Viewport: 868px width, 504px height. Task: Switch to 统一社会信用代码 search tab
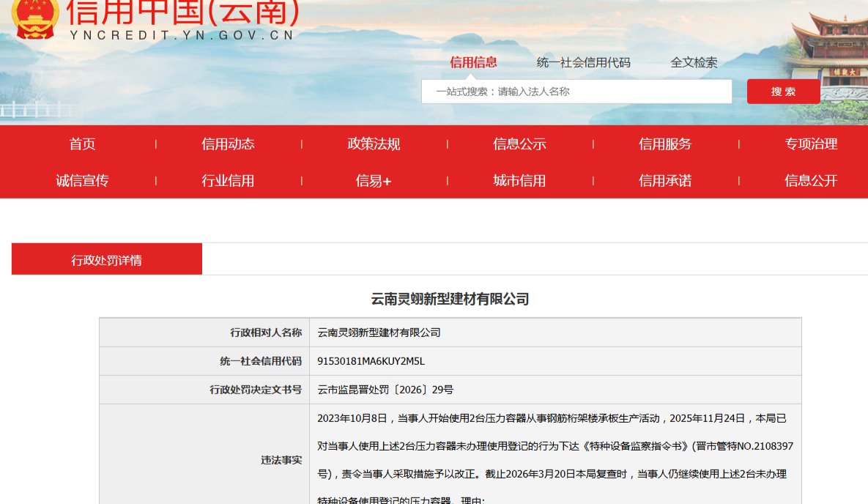tap(584, 62)
